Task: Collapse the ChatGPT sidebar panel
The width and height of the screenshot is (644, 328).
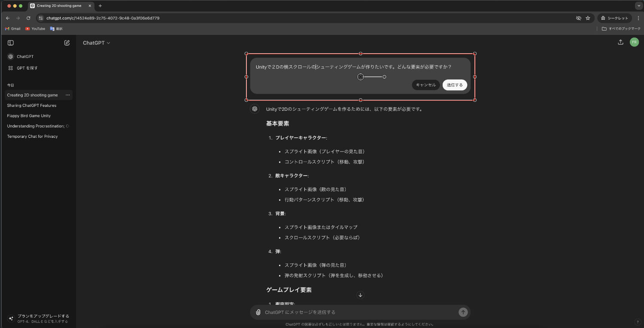Action: coord(11,43)
